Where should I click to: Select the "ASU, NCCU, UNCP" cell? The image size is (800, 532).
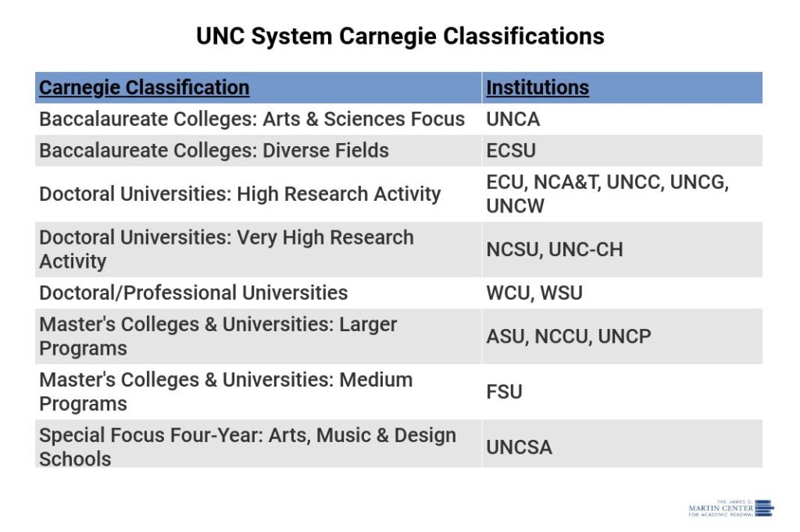pyautogui.click(x=568, y=337)
